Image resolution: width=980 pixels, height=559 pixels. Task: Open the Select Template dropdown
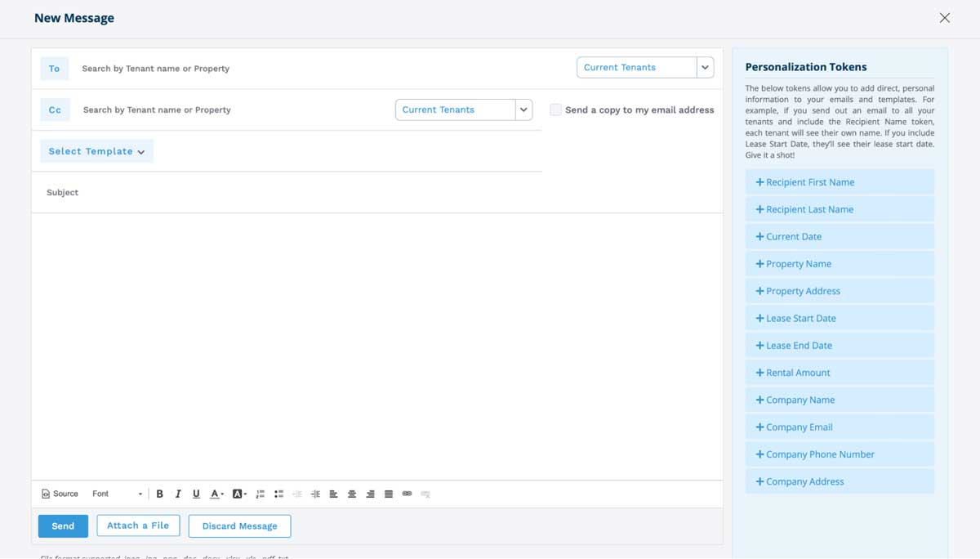click(96, 151)
